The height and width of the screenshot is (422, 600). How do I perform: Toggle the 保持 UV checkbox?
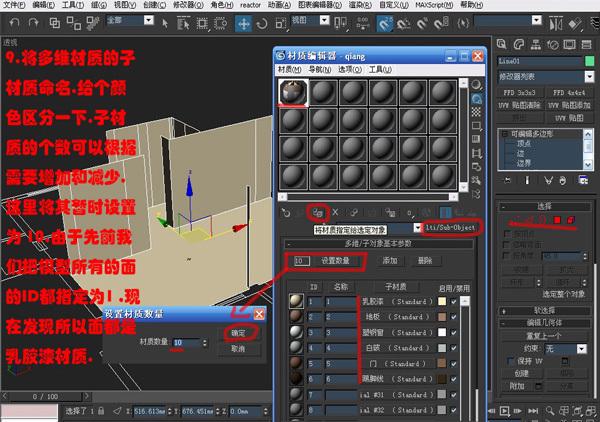510,361
